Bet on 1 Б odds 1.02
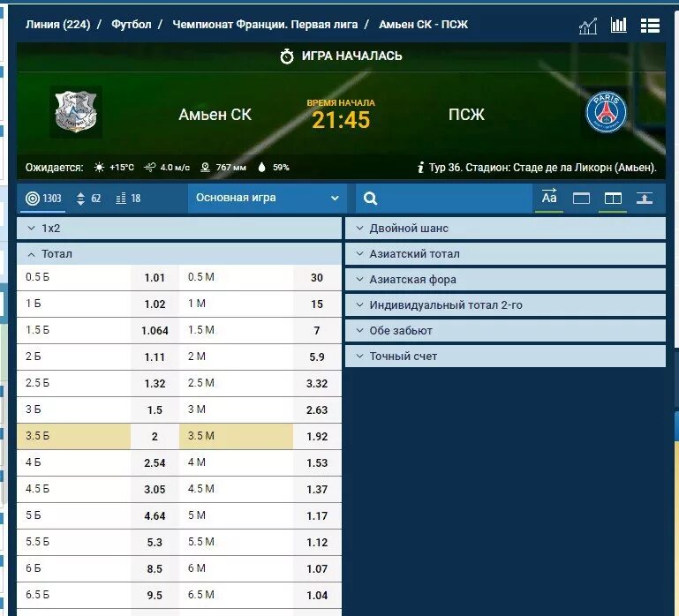 pos(155,304)
